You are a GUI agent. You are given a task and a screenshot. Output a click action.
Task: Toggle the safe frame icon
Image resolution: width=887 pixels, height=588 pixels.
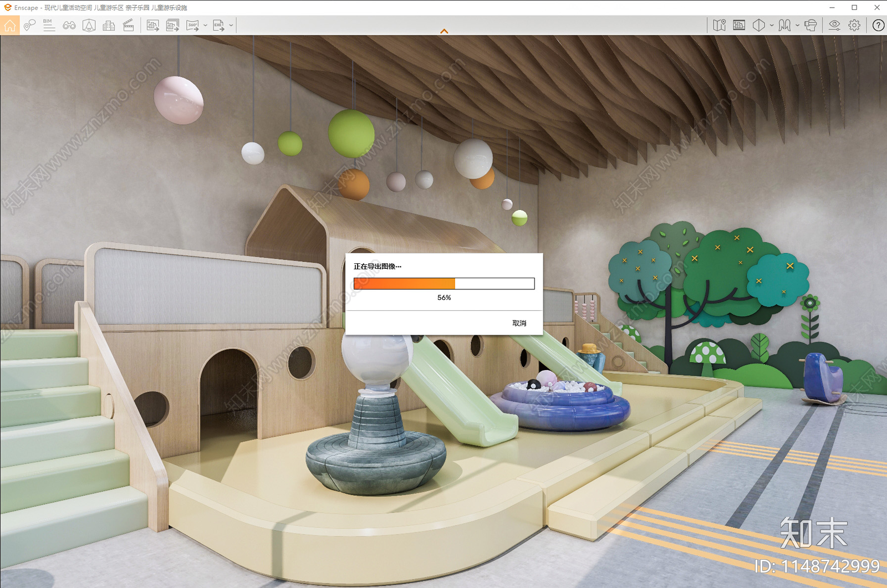coord(89,25)
